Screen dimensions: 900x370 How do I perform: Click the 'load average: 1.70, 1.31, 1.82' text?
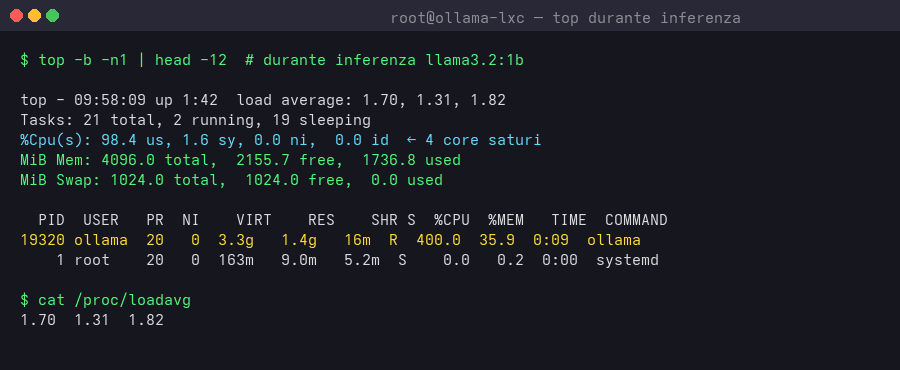click(x=371, y=100)
